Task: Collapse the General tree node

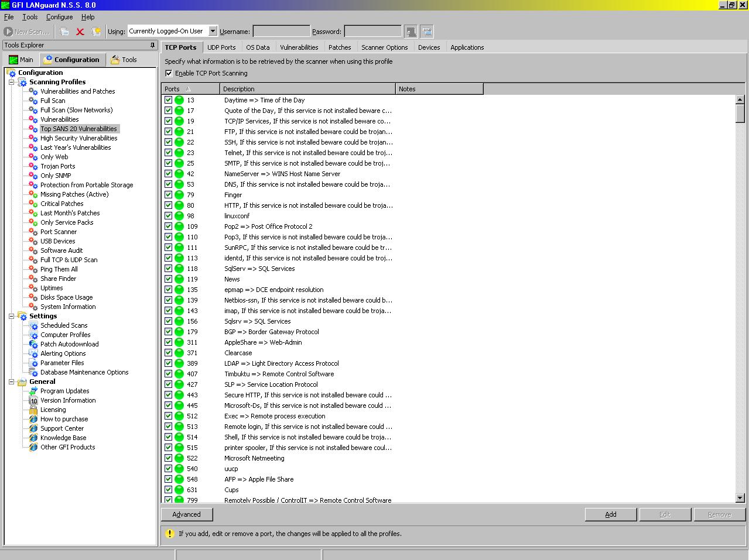Action: 11,382
